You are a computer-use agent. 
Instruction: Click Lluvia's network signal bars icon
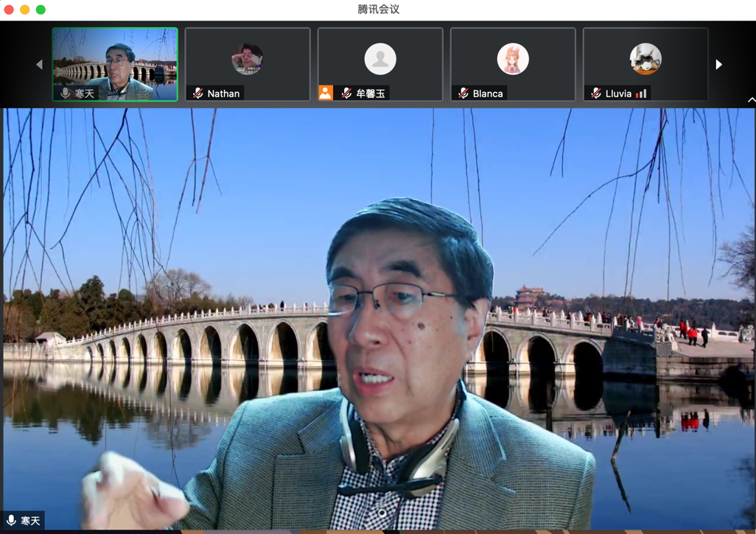click(642, 94)
